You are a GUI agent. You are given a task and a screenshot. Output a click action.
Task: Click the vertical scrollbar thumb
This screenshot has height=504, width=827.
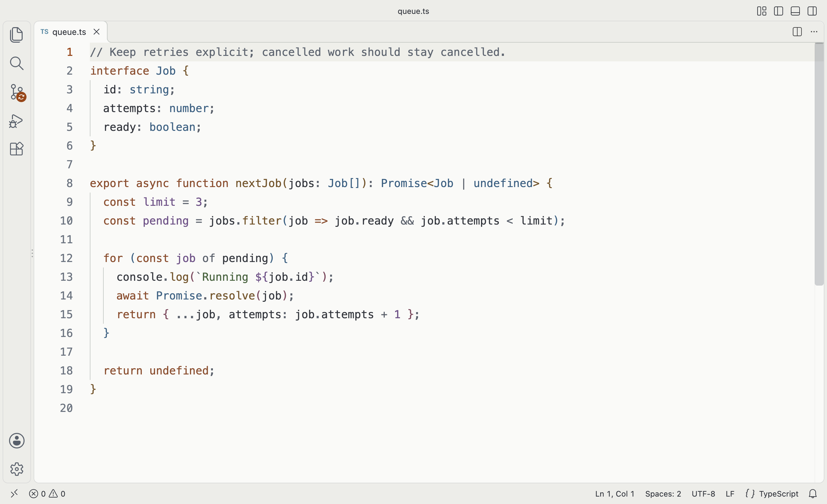tap(819, 164)
